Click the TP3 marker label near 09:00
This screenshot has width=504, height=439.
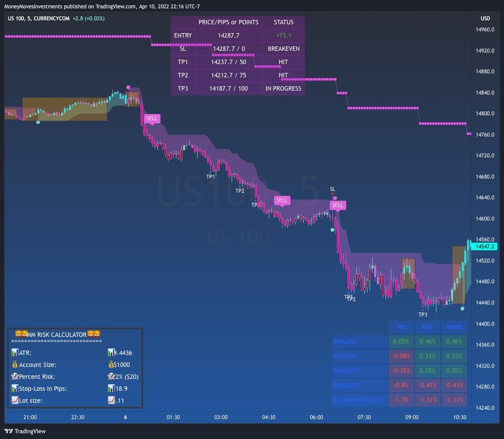click(x=423, y=314)
